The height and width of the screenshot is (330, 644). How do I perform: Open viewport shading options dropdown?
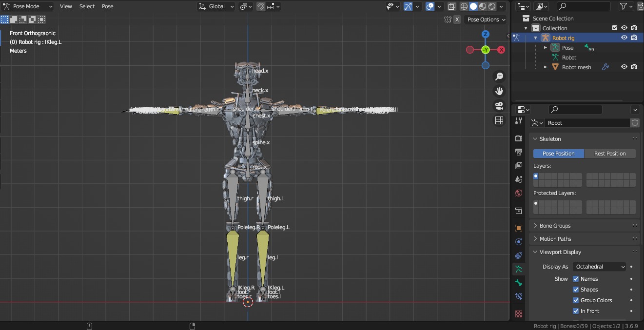click(502, 6)
